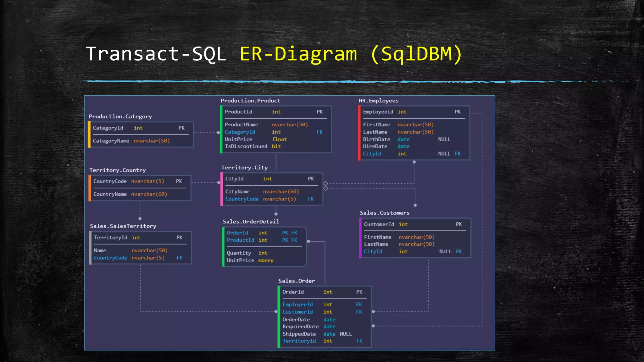This screenshot has width=644, height=362.
Task: Select the IsDiscontinued column row
Action: (x=275, y=146)
